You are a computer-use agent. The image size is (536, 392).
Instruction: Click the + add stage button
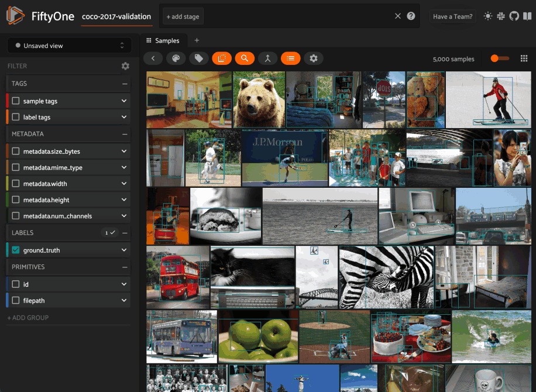coord(183,16)
